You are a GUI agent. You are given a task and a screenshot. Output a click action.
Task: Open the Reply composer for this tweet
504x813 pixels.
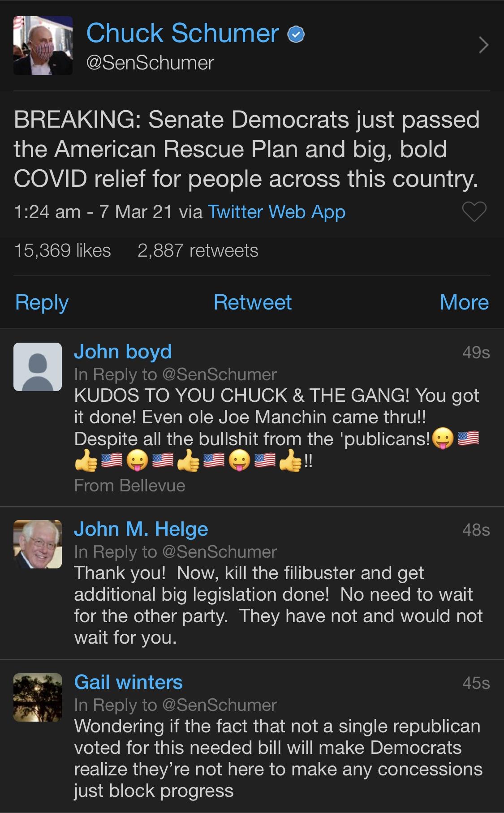tap(41, 302)
